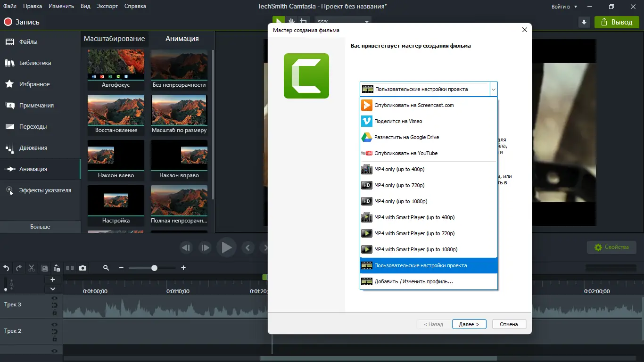Click the Больше button in sidebar

click(x=40, y=227)
